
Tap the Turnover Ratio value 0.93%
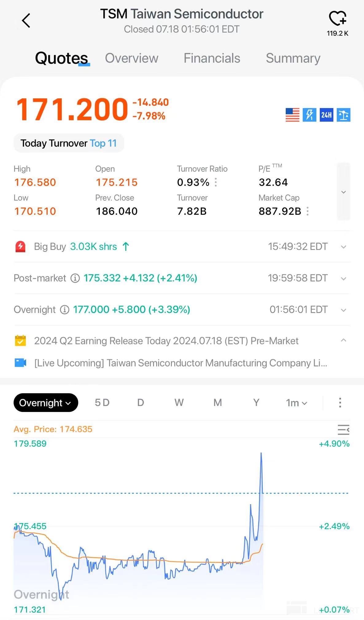(193, 182)
